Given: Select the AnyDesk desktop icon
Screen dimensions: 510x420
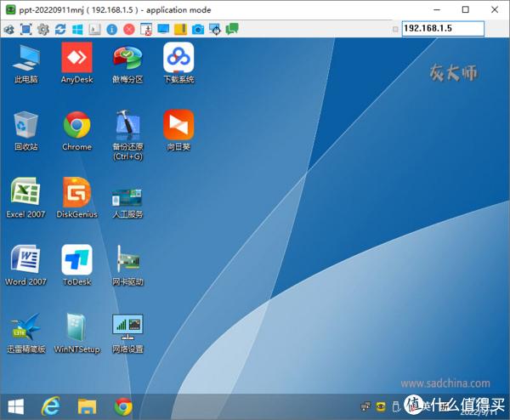Looking at the screenshot, I should pos(76,64).
